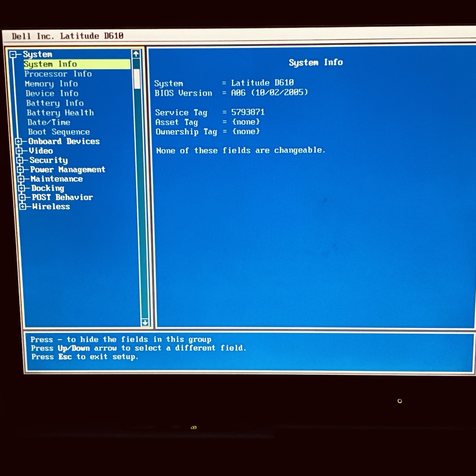476x476 pixels.
Task: Expand the Security group
Action: tap(20, 160)
